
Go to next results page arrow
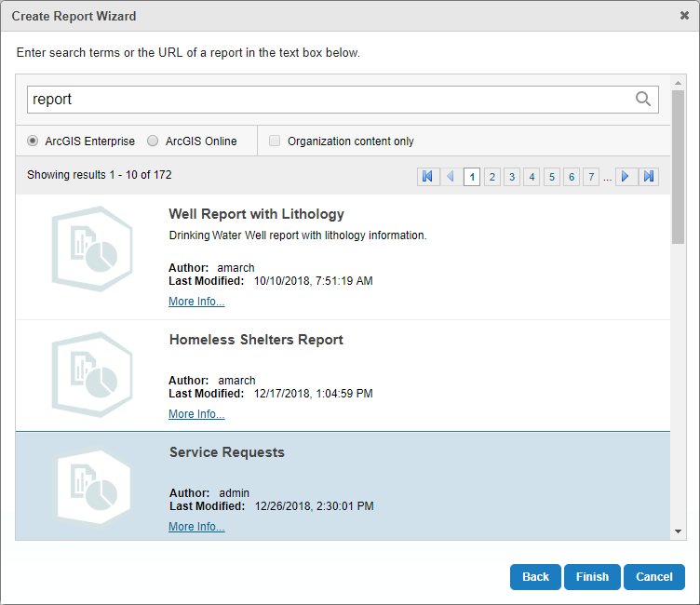point(626,176)
